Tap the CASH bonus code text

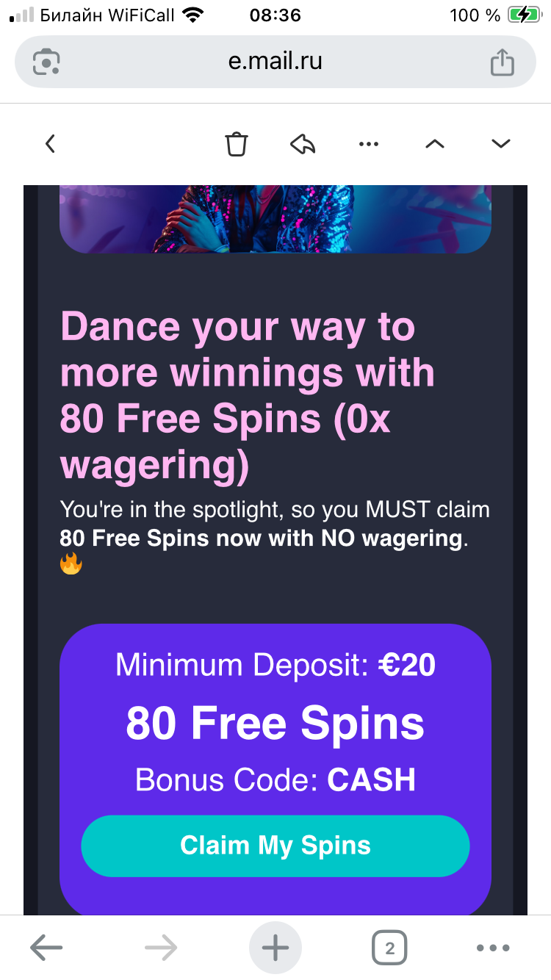pyautogui.click(x=372, y=779)
